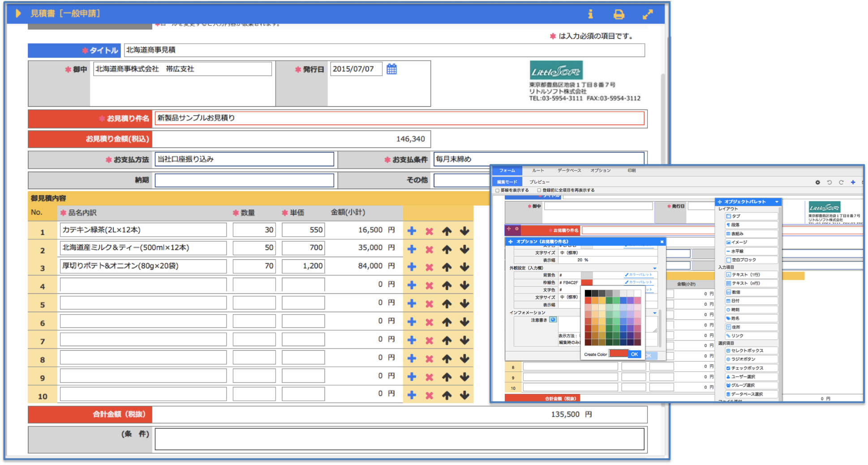Viewport: 868px width, 465px height.
Task: Click the blue plus in editor toolbar
Action: (853, 182)
